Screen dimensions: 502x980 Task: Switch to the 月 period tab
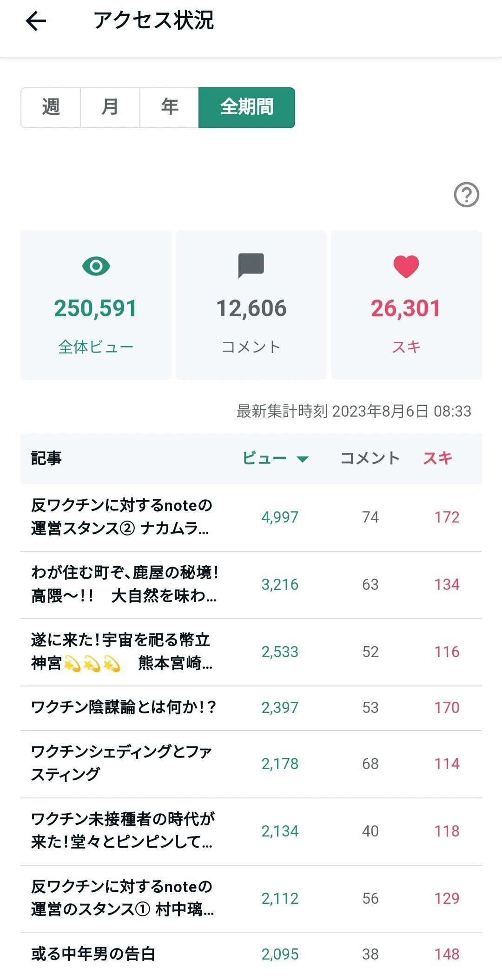coord(110,107)
